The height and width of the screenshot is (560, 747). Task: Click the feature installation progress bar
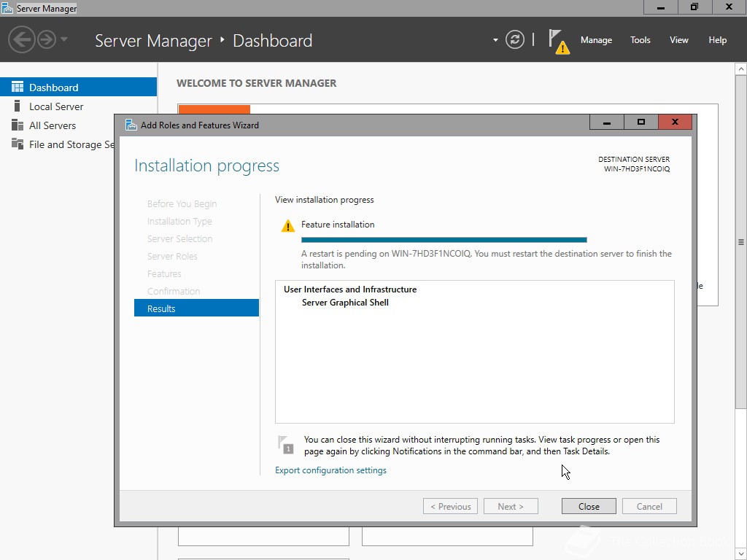pos(444,240)
